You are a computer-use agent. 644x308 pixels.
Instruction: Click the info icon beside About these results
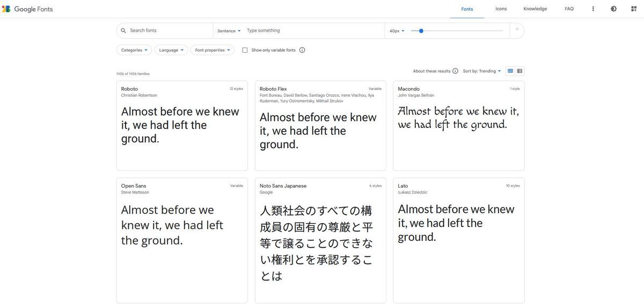(x=455, y=71)
